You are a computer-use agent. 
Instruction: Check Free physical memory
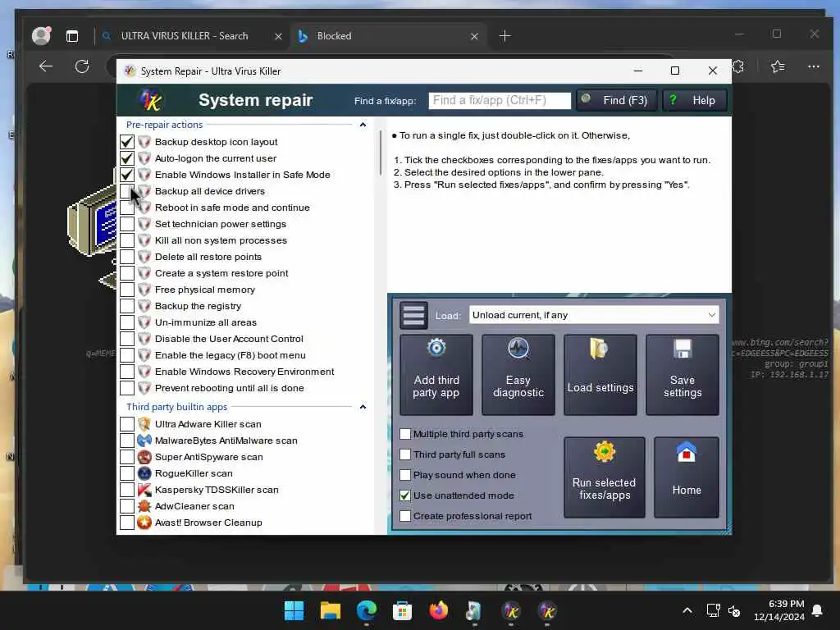point(127,290)
